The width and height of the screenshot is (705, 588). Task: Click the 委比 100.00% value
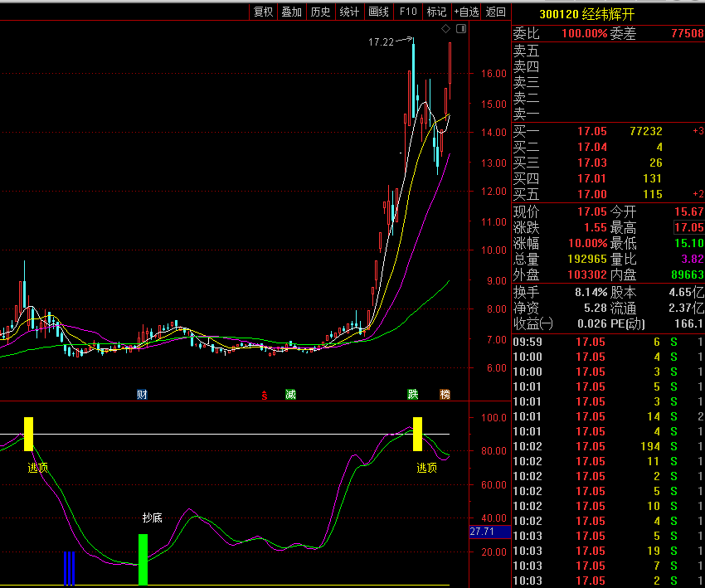click(585, 33)
